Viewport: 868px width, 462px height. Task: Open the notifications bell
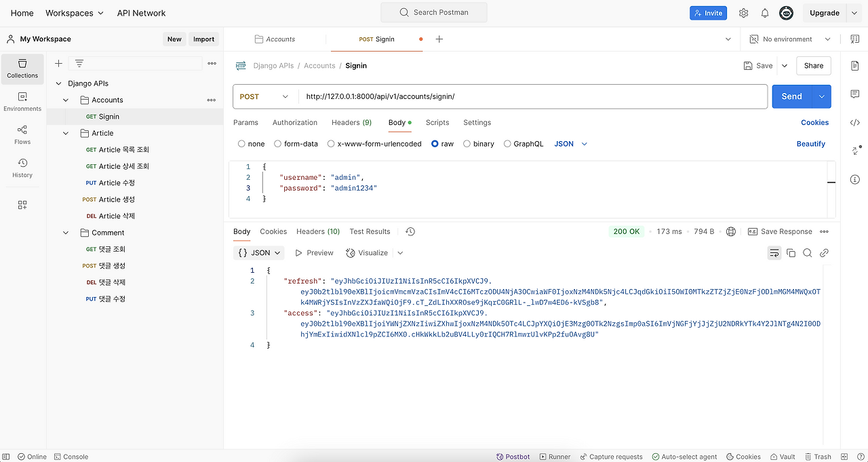coord(765,13)
